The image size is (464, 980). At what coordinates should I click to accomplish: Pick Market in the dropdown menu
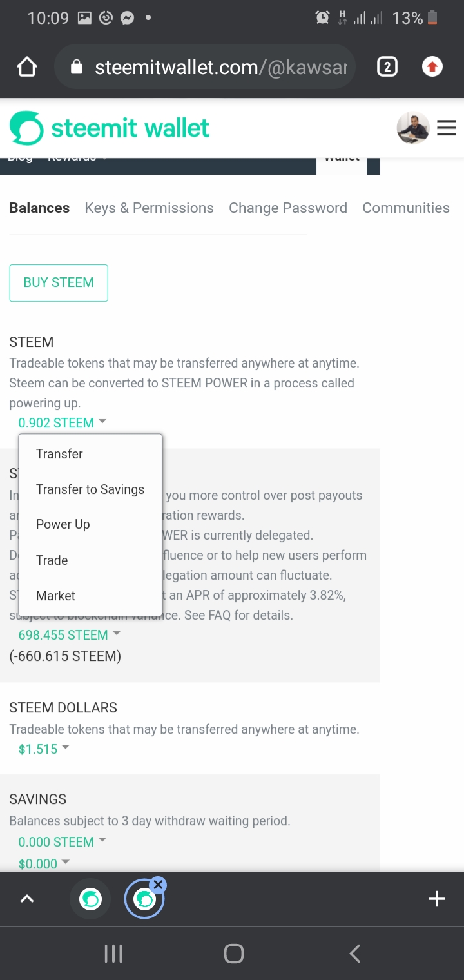(x=56, y=596)
